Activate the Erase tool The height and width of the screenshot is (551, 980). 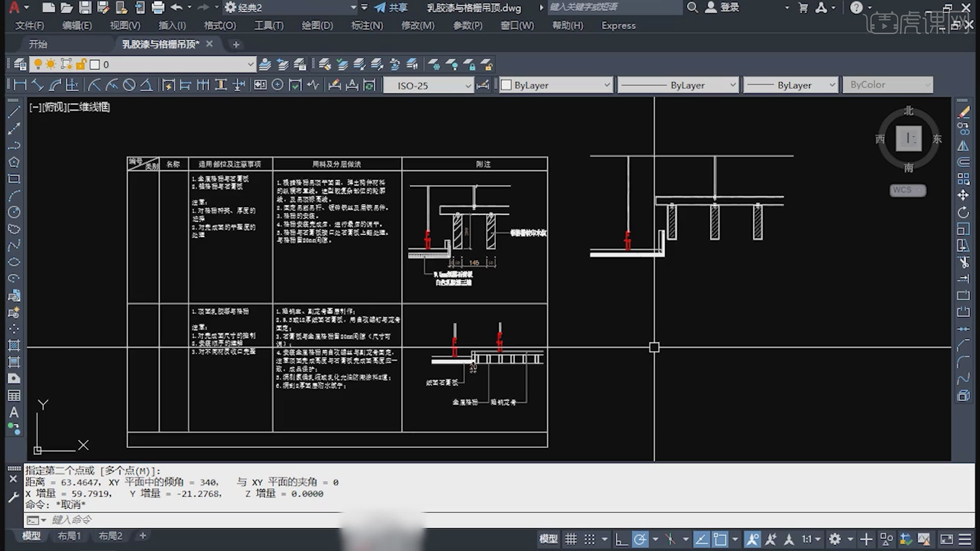coord(963,112)
